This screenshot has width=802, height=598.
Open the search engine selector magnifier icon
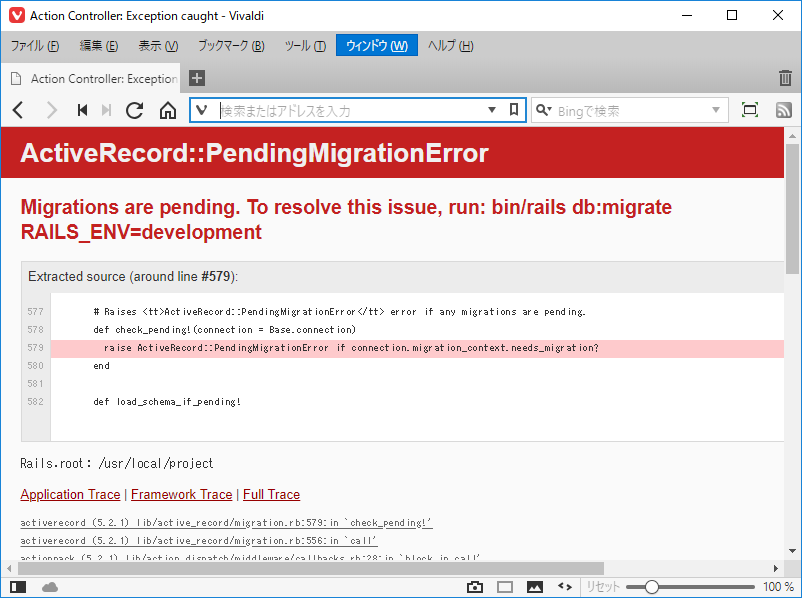pyautogui.click(x=543, y=110)
